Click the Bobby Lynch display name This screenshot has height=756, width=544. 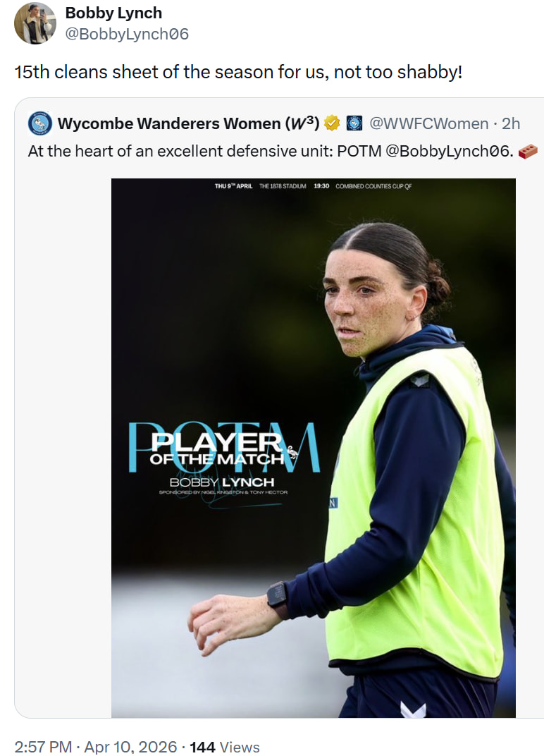[x=113, y=13]
